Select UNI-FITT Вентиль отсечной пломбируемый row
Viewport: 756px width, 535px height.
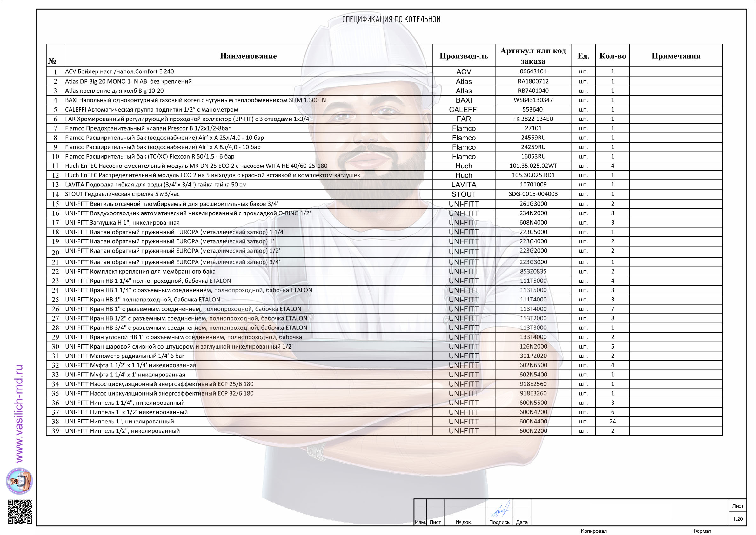[x=384, y=204]
